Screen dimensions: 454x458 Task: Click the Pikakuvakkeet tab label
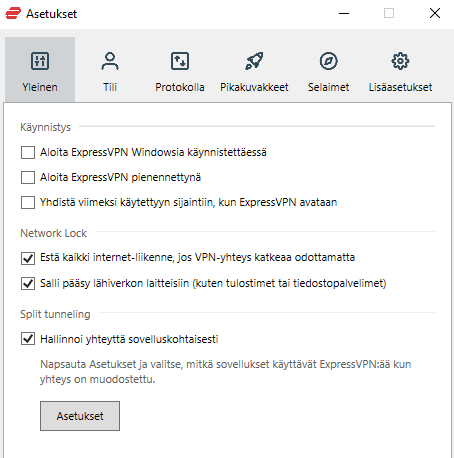(x=254, y=87)
